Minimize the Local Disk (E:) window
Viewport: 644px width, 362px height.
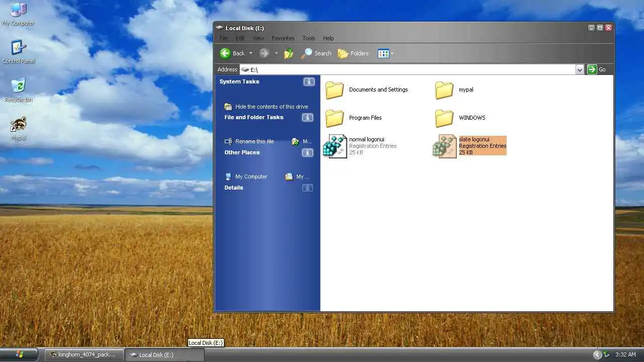tap(592, 28)
